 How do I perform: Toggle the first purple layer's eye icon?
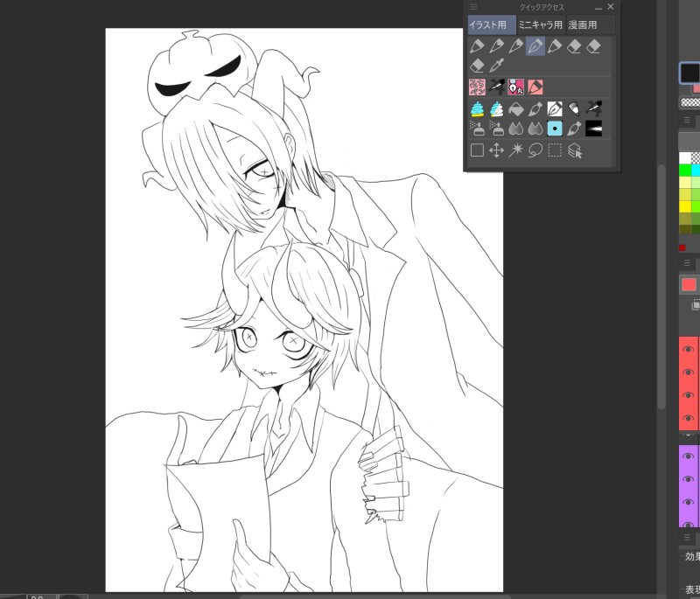688,456
